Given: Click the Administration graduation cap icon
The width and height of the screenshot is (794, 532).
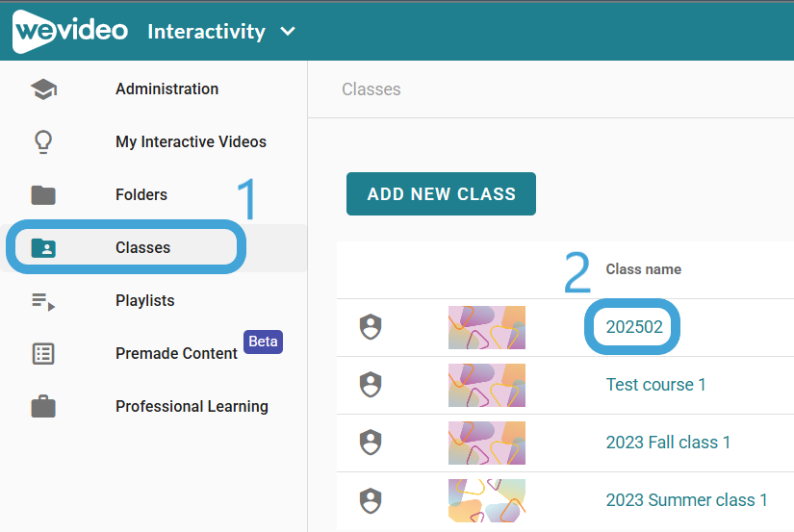Looking at the screenshot, I should (43, 89).
